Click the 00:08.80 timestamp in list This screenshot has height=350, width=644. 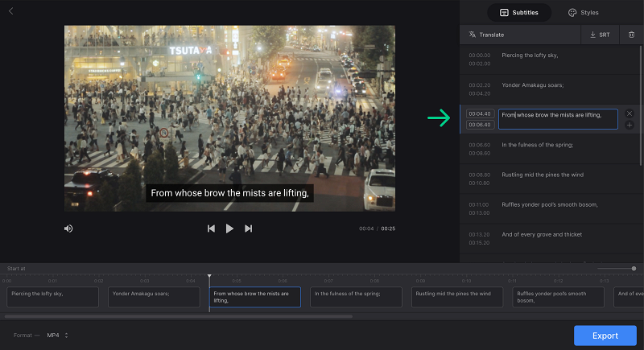(x=479, y=175)
